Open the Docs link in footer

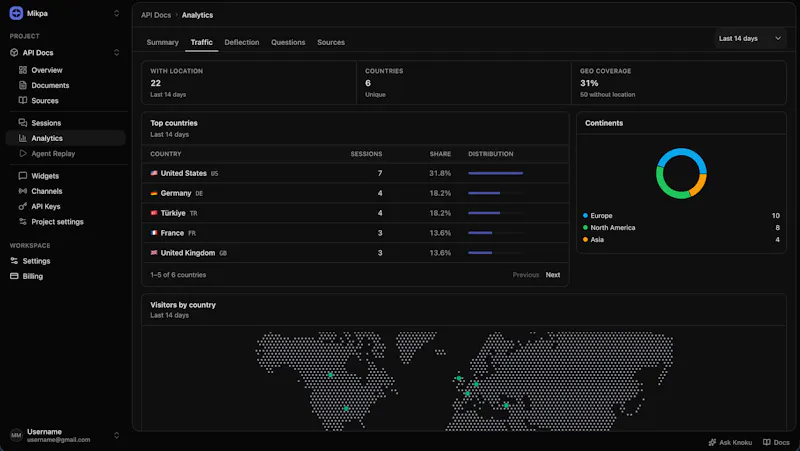coord(776,442)
